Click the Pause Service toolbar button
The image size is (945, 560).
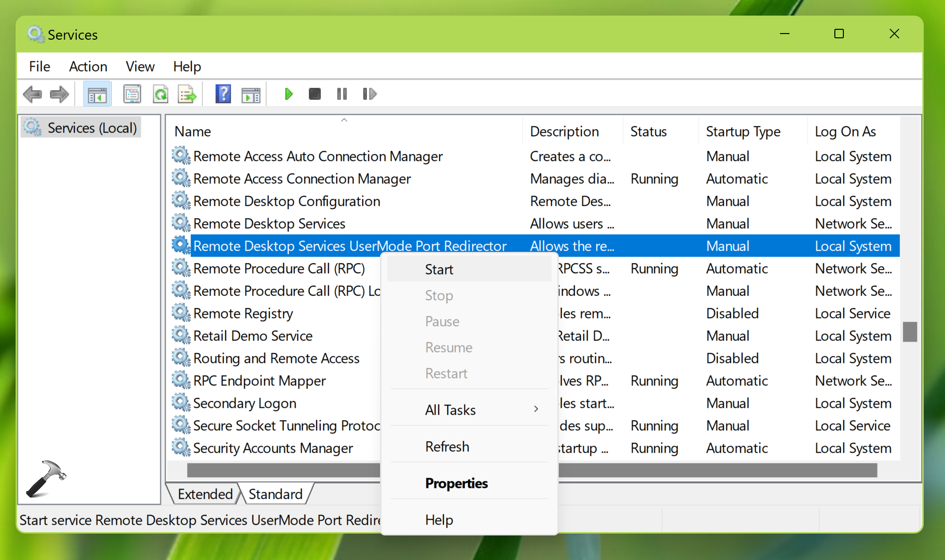click(342, 94)
